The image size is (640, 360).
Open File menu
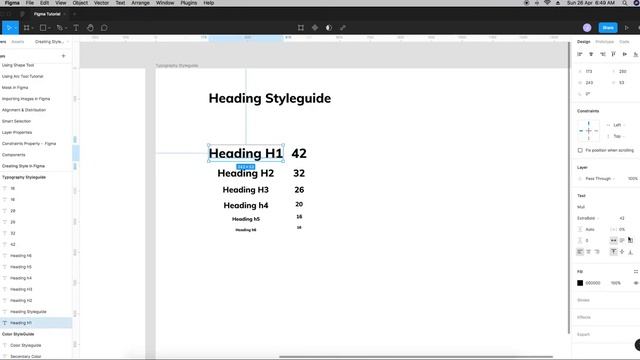coord(30,3)
